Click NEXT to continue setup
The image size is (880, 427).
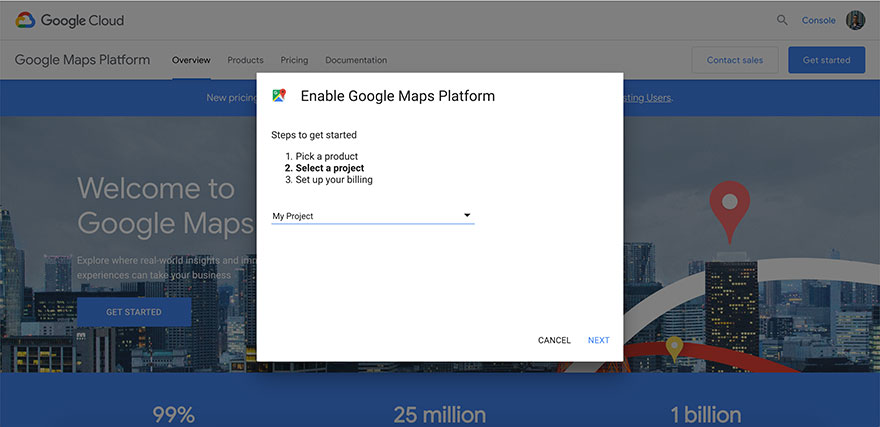coord(598,340)
